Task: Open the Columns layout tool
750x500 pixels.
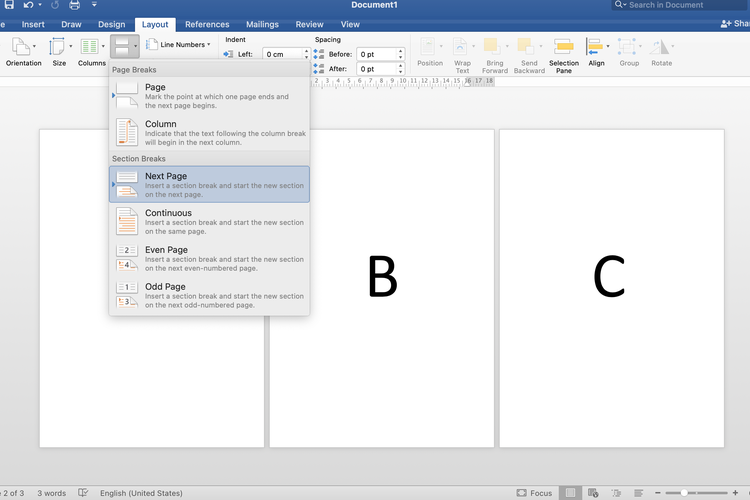Action: (x=92, y=52)
